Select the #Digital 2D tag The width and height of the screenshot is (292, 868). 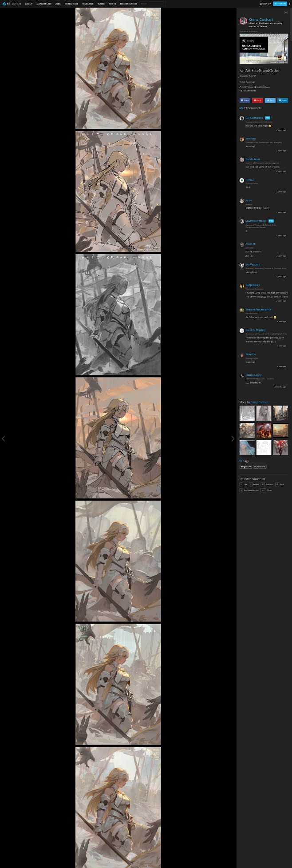[246, 466]
